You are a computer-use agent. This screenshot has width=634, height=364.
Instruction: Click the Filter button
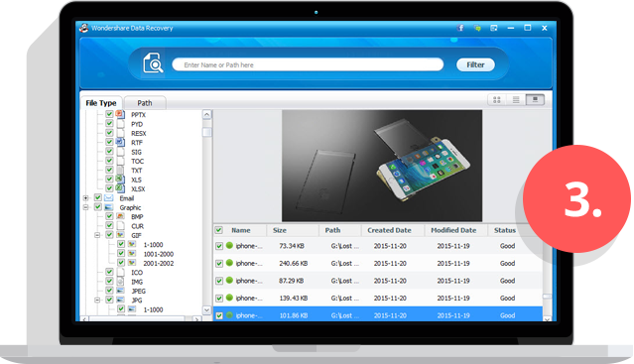click(x=475, y=64)
